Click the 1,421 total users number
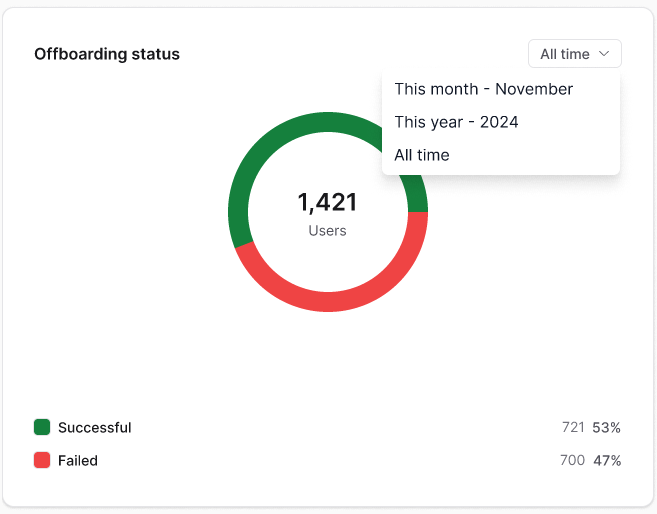657x514 pixels. point(327,202)
